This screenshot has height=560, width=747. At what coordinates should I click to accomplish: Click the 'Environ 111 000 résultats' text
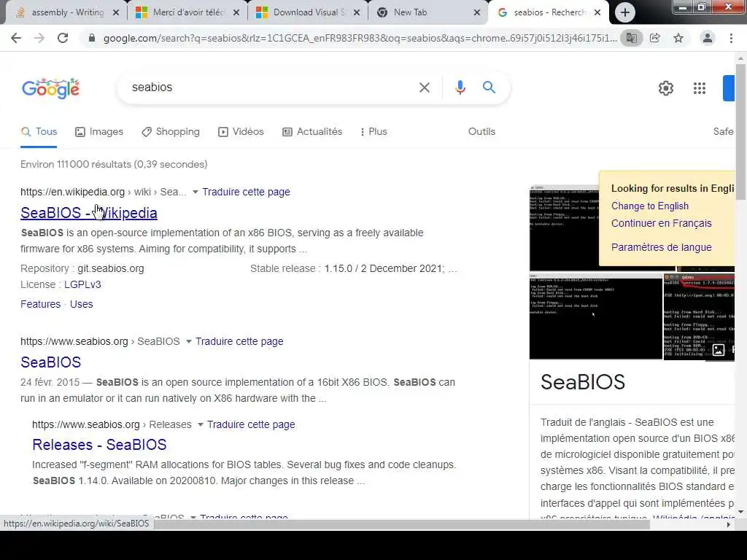click(114, 165)
